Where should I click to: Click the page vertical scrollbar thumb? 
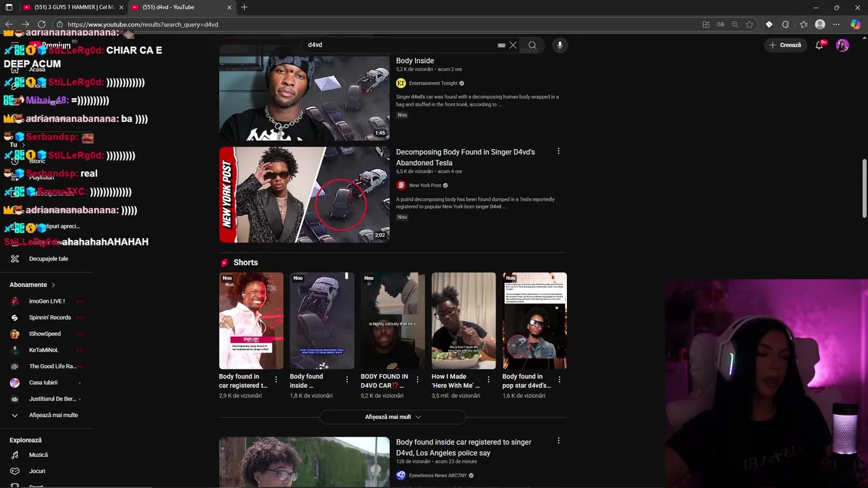pyautogui.click(x=864, y=188)
